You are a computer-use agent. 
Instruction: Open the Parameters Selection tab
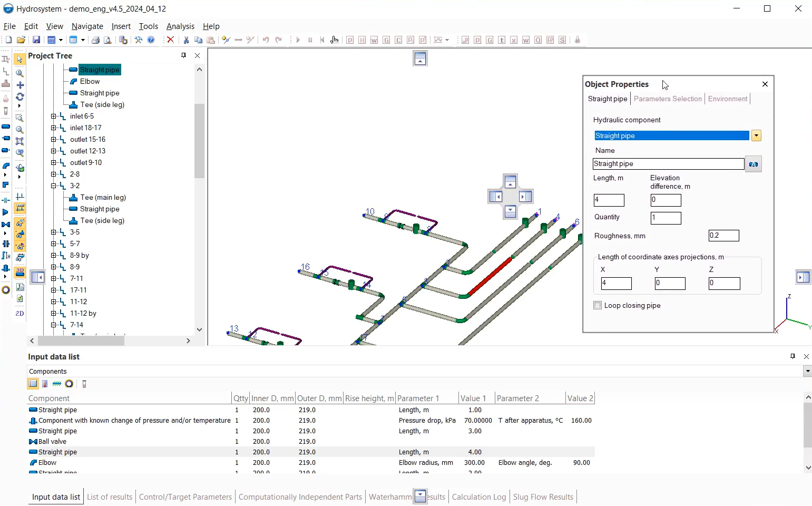pos(668,99)
